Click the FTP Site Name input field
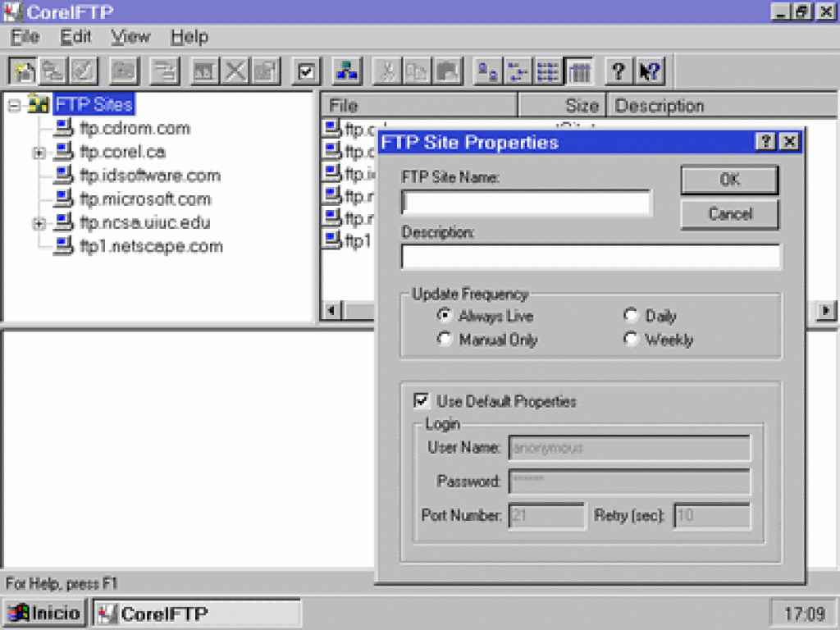Viewport: 840px width, 630px height. click(x=526, y=203)
